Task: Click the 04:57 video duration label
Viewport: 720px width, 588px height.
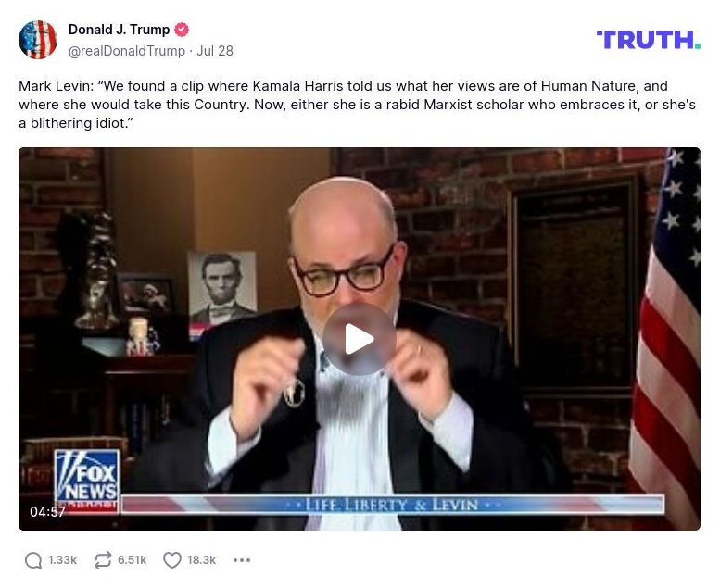Action: [47, 512]
